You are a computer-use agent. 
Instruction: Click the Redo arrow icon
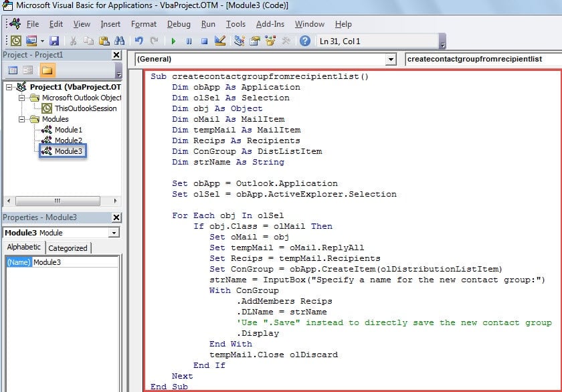click(x=154, y=41)
